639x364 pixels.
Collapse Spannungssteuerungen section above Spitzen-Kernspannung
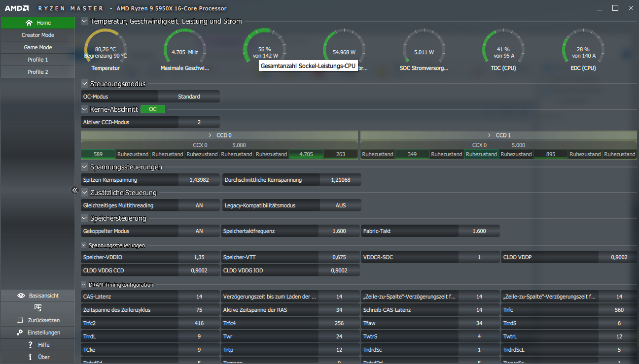[x=84, y=167]
